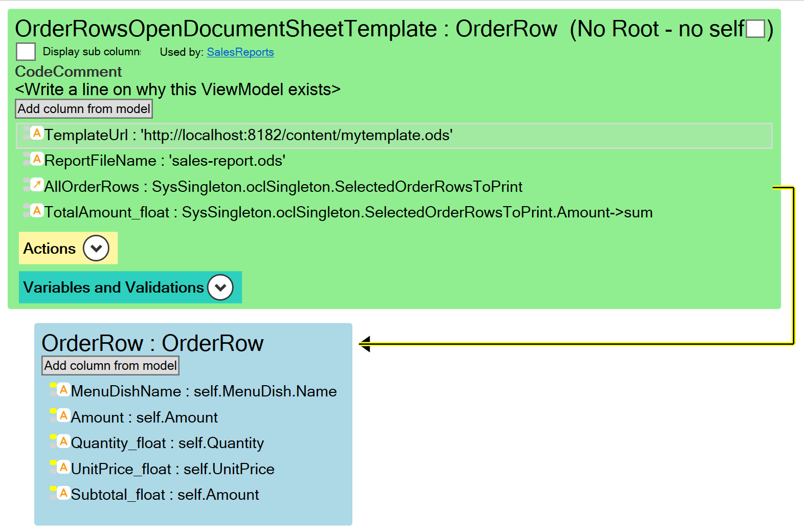The height and width of the screenshot is (532, 804).
Task: Click the attribute icon beside TotalAmount_float
Action: (37, 211)
